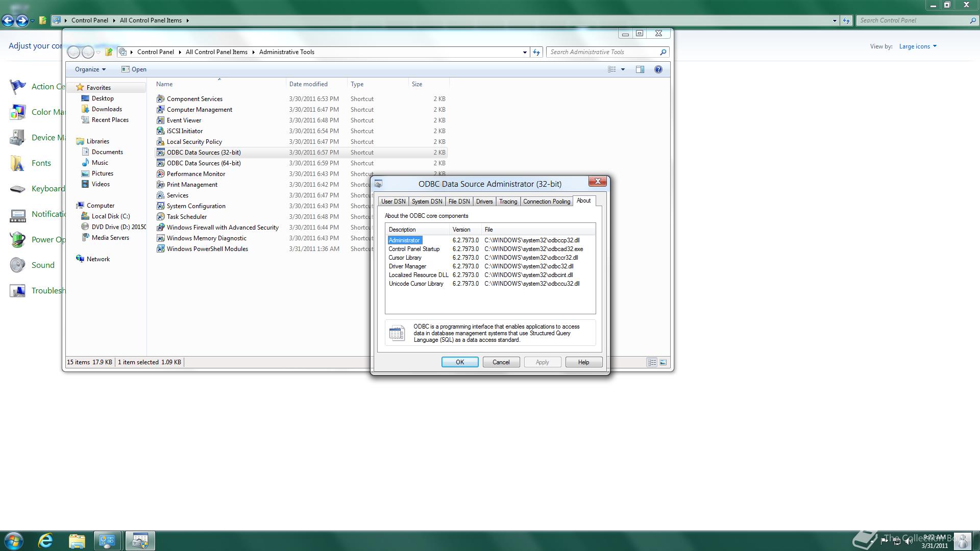980x551 pixels.
Task: Open Internet Explorer from the taskbar
Action: pos(46,540)
